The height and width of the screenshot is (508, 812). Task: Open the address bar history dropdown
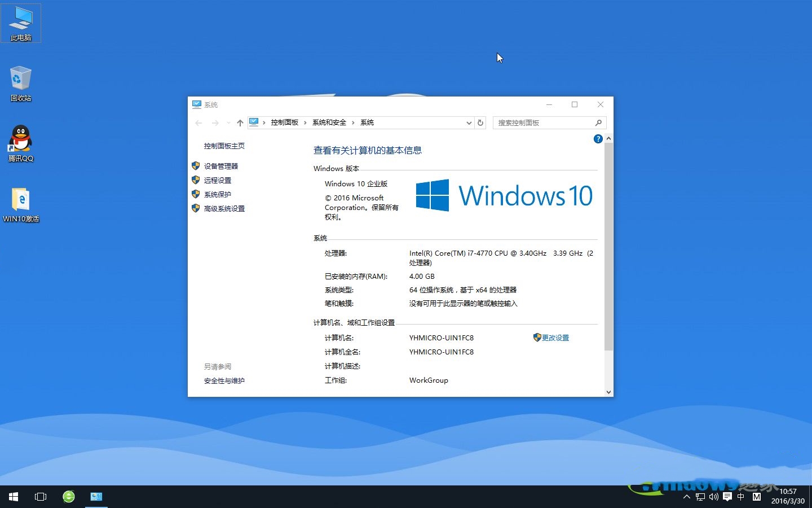coord(469,122)
